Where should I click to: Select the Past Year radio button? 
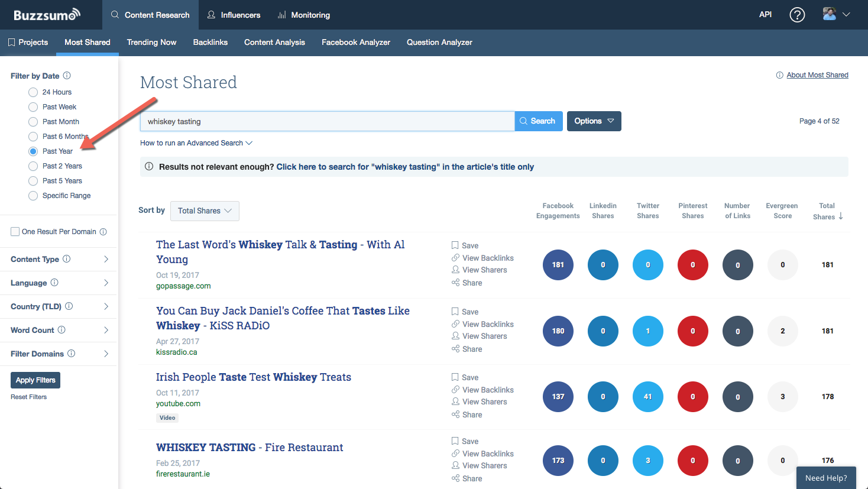click(x=33, y=151)
